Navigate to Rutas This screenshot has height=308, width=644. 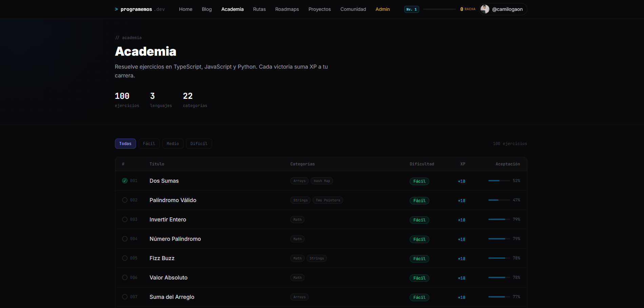click(x=259, y=9)
